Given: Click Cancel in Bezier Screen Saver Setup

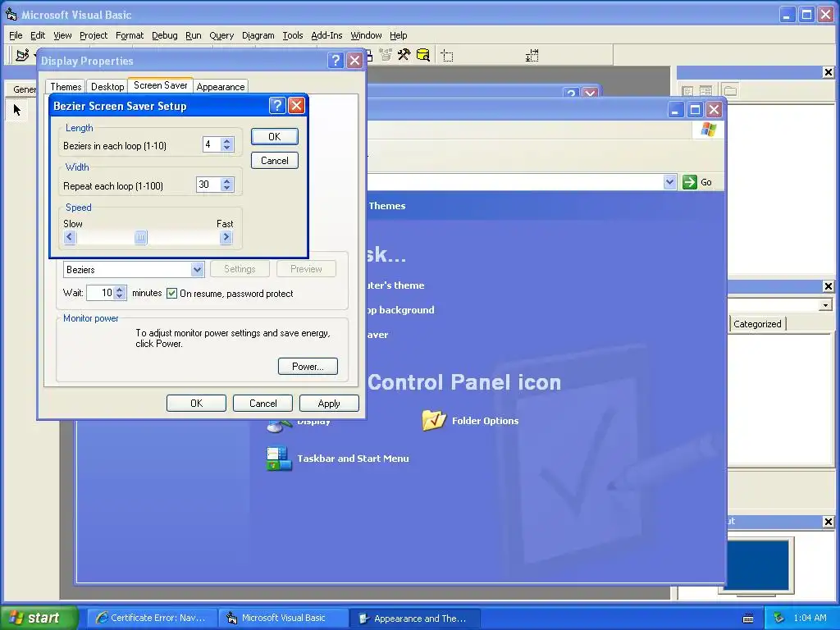Looking at the screenshot, I should [x=274, y=161].
